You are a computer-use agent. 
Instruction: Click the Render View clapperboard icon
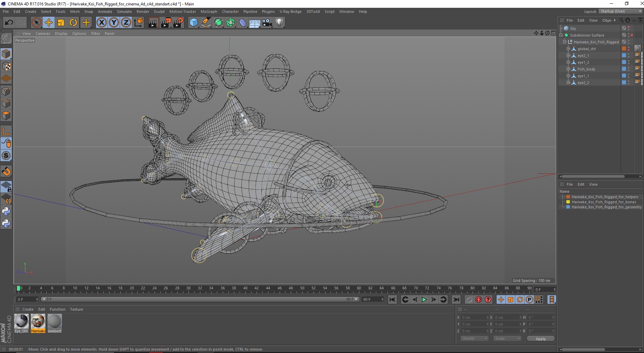point(153,23)
